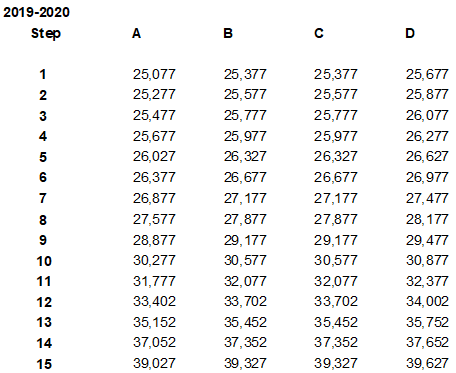Select step number 15 row label
Viewport: 456px width, 373px height.
[x=44, y=364]
